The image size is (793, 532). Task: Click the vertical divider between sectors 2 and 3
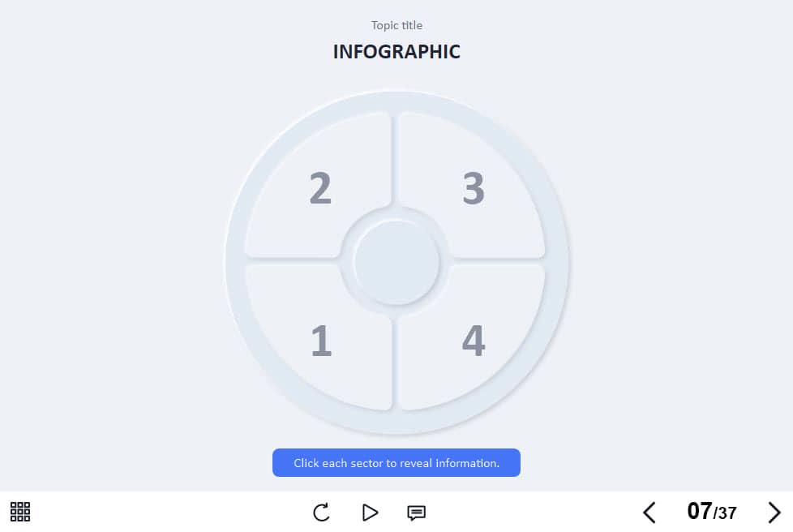coord(395,159)
